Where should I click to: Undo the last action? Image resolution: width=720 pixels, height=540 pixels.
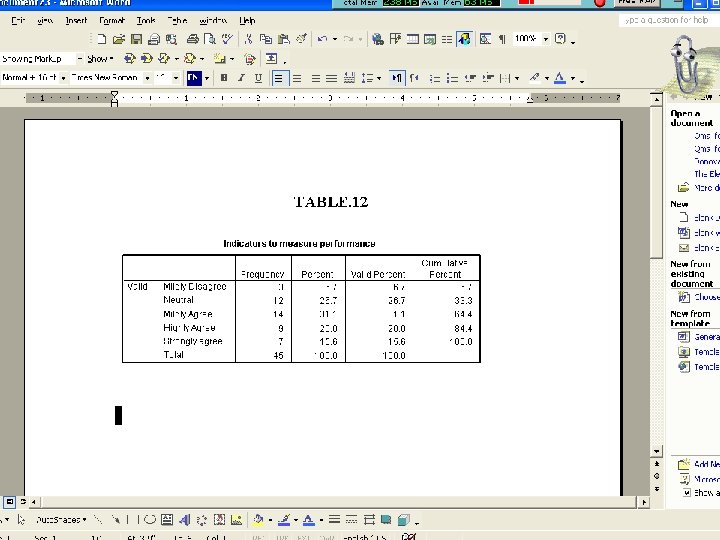322,39
